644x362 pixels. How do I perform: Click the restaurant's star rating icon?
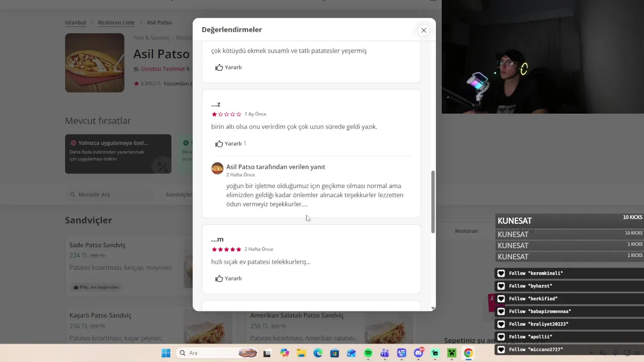click(136, 83)
